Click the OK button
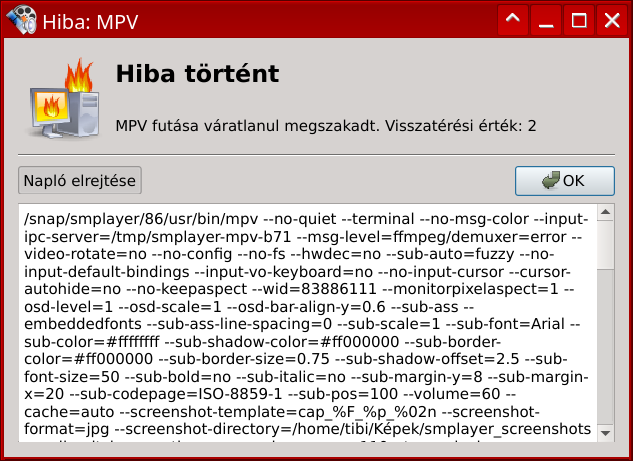Screen dimensions: 633x461 point(564,181)
